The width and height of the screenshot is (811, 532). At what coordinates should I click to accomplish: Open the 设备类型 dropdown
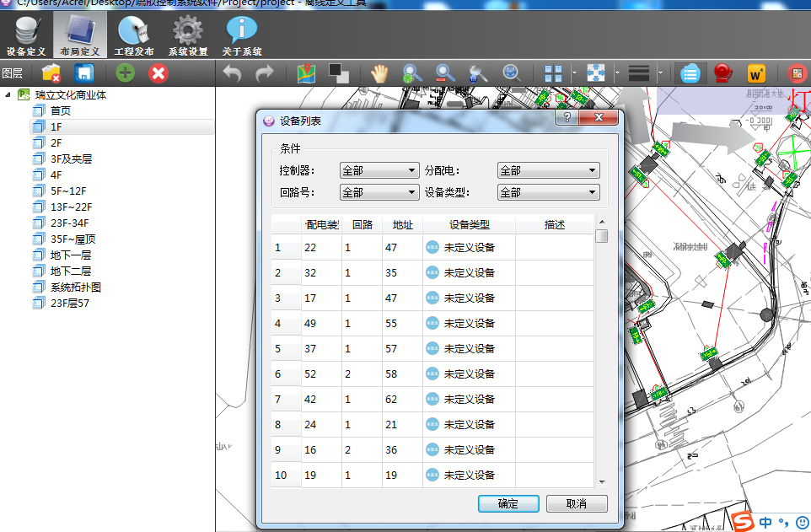pos(548,192)
